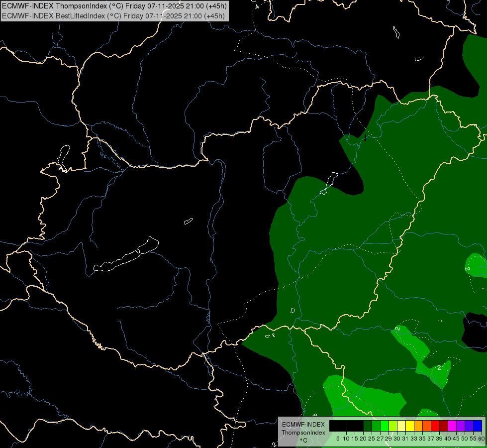Select lime 29–30 legend swatch

point(393,426)
